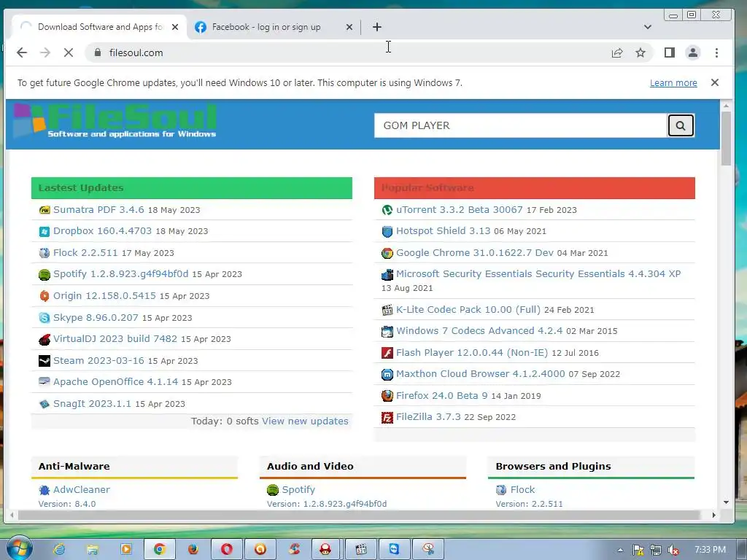
Task: Open the Chrome profile avatar
Action: [693, 52]
